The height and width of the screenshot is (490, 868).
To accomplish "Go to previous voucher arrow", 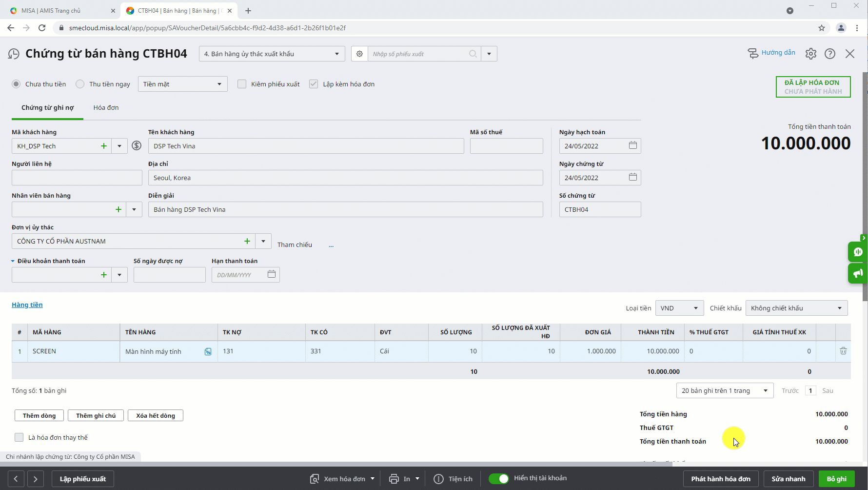I will [16, 479].
